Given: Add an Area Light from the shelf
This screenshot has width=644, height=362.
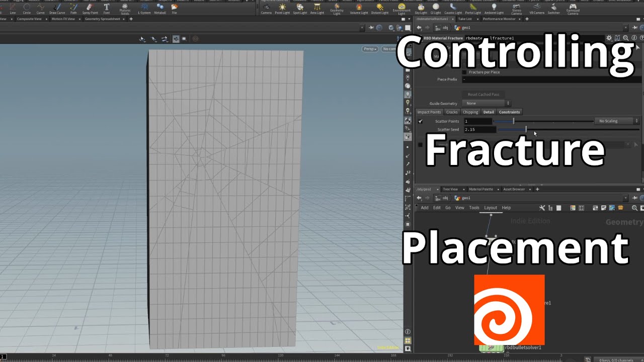Looking at the screenshot, I should point(317,9).
